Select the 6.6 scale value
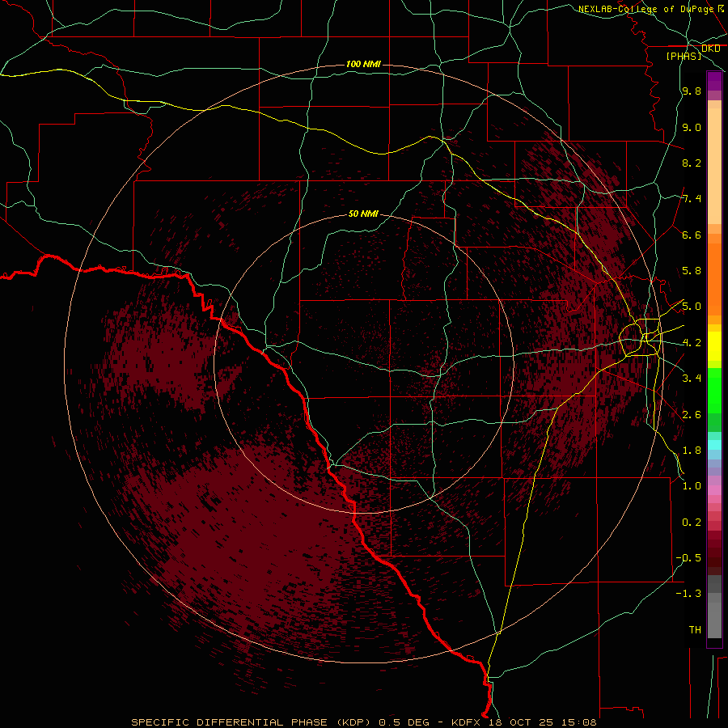The image size is (728, 728). 692,235
